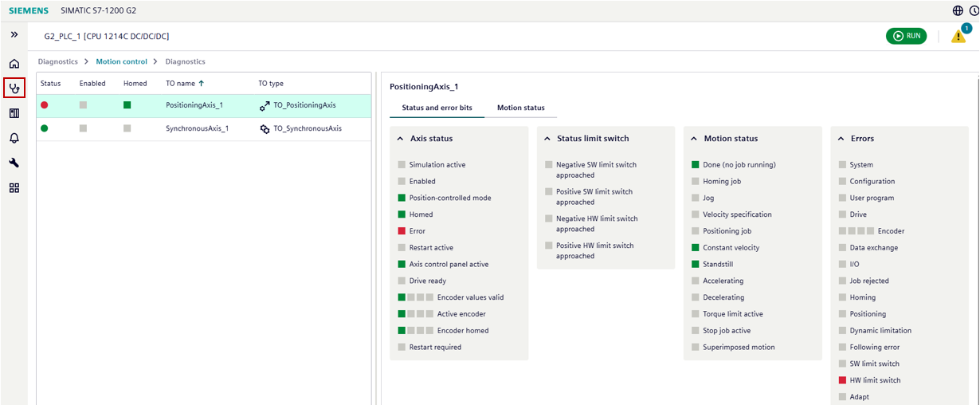Click the Diagnostics stethoscope sidebar icon
The height and width of the screenshot is (405, 980).
(x=14, y=88)
